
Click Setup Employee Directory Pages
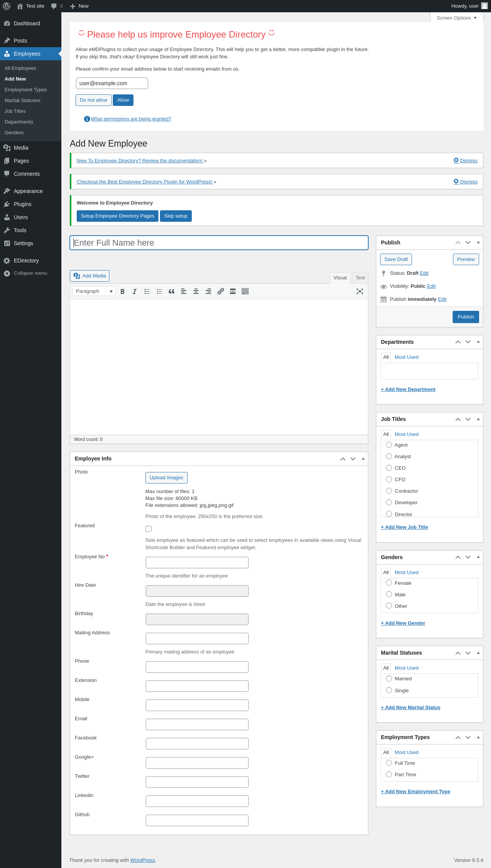[x=117, y=216]
